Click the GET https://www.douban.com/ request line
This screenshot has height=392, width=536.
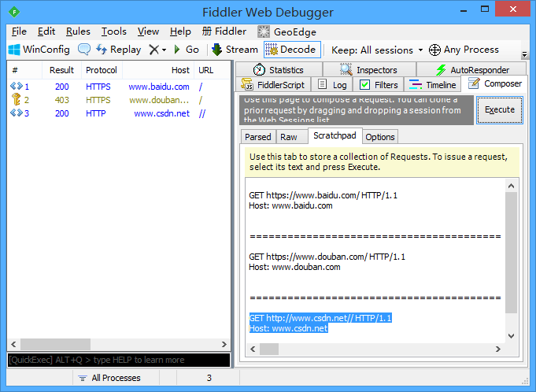tap(327, 257)
